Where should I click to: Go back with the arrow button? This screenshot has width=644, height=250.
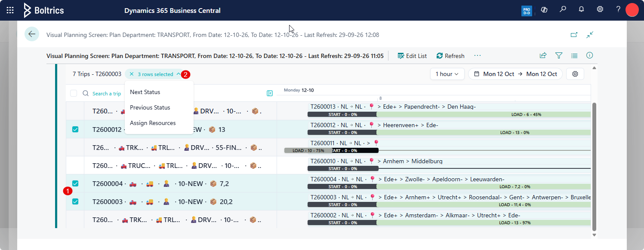click(x=32, y=34)
